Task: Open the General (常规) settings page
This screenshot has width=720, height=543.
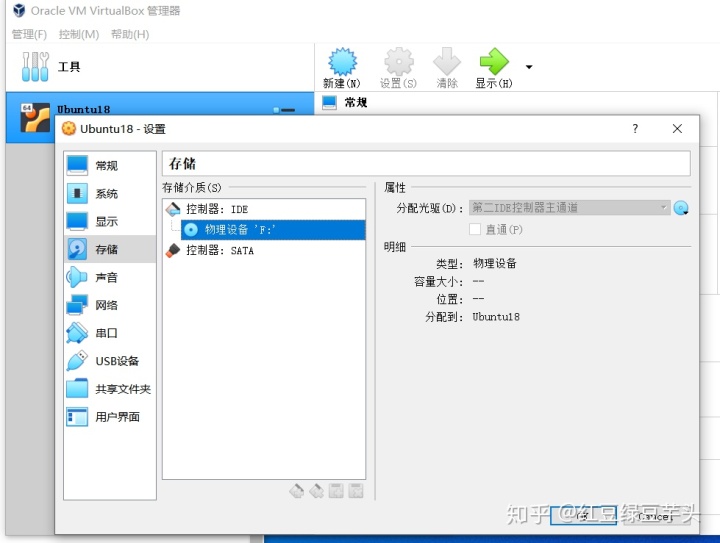Action: [x=110, y=165]
